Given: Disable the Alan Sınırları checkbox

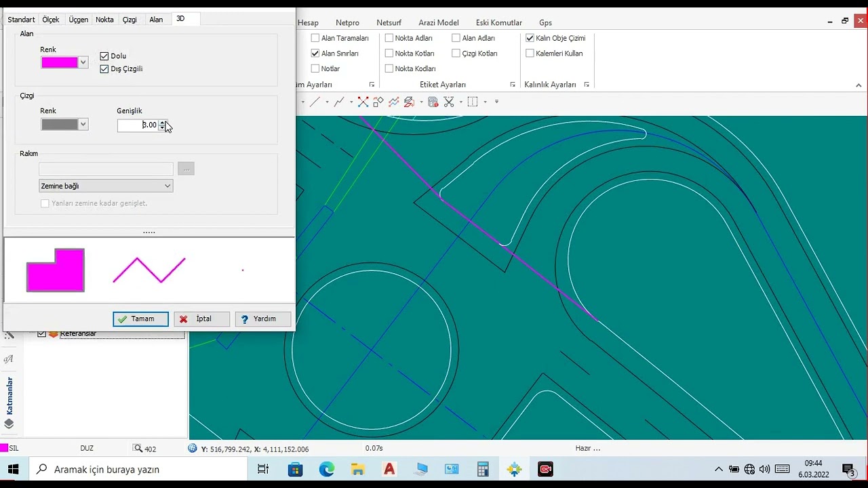Looking at the screenshot, I should pyautogui.click(x=315, y=53).
